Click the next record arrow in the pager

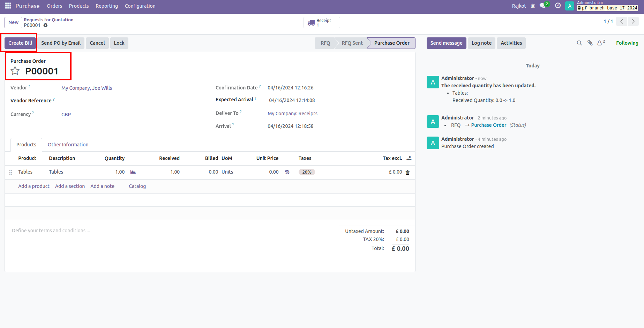pos(633,21)
